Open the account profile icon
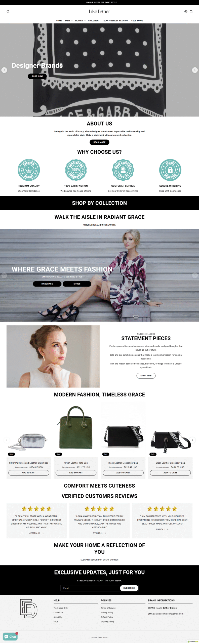The image size is (199, 644). click(x=186, y=12)
